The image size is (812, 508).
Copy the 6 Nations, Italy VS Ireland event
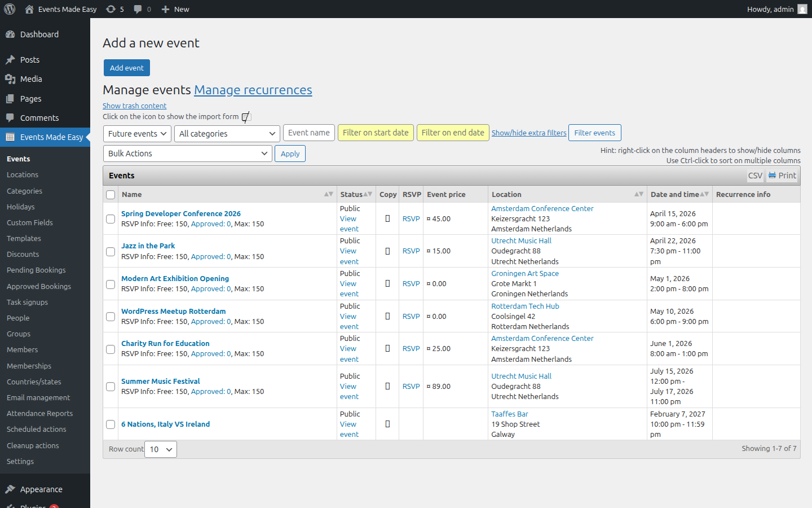387,424
